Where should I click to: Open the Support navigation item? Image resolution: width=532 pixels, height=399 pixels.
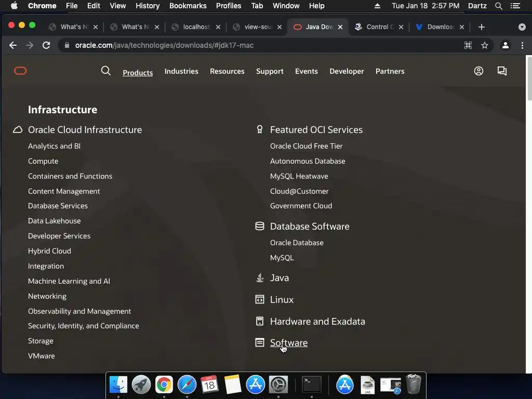[270, 71]
